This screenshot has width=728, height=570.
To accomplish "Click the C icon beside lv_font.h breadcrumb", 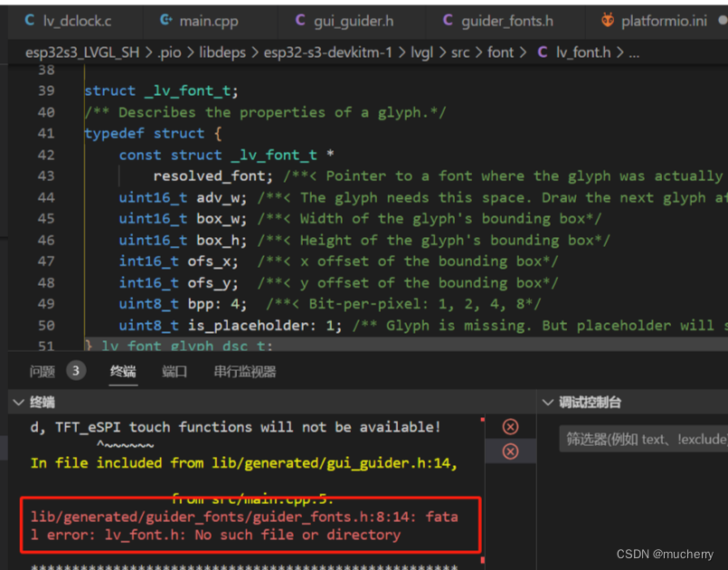I will (542, 52).
